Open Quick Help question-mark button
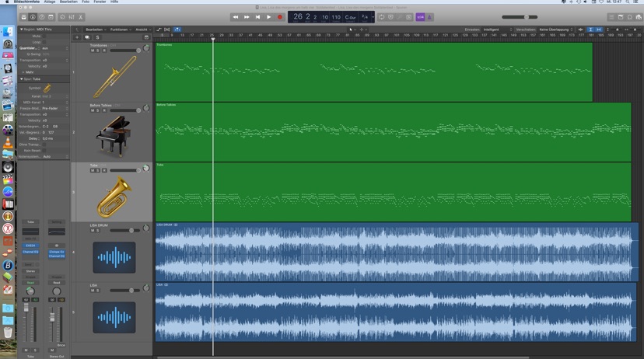 [x=42, y=17]
